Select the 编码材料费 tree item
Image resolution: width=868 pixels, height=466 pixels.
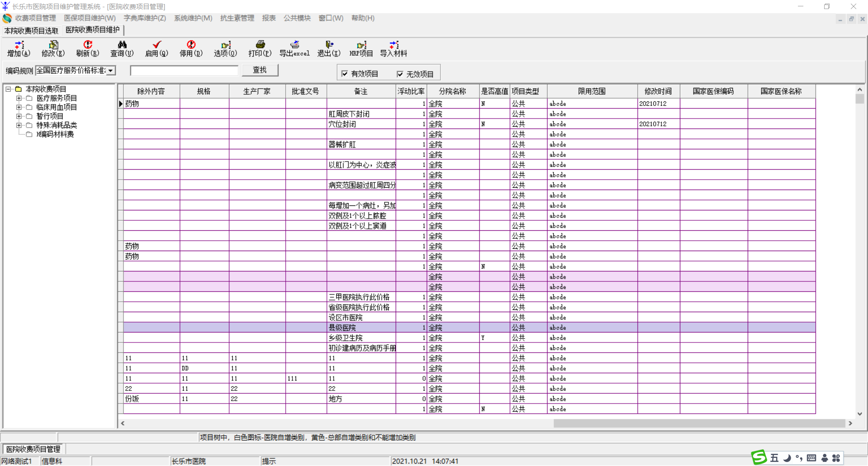[55, 134]
